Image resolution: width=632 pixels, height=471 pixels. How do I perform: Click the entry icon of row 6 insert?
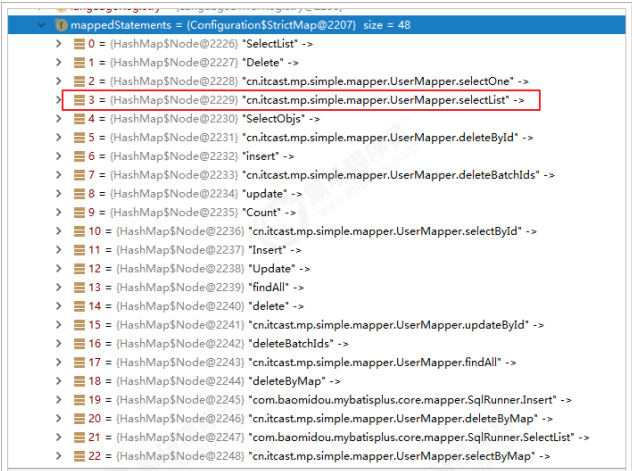[80, 156]
